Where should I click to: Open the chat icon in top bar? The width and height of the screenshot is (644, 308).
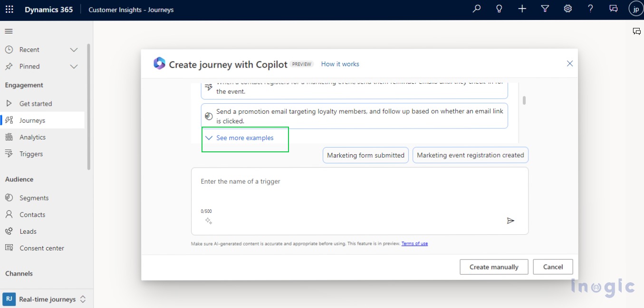614,9
